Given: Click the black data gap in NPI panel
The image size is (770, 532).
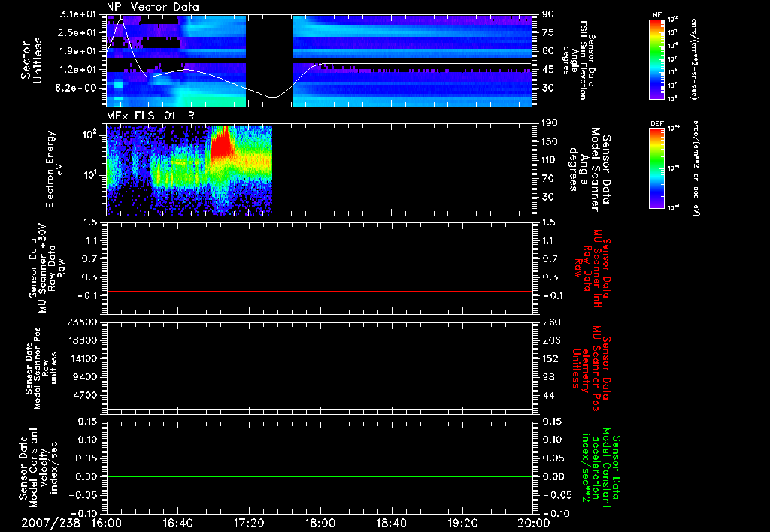Looking at the screenshot, I should [269, 60].
